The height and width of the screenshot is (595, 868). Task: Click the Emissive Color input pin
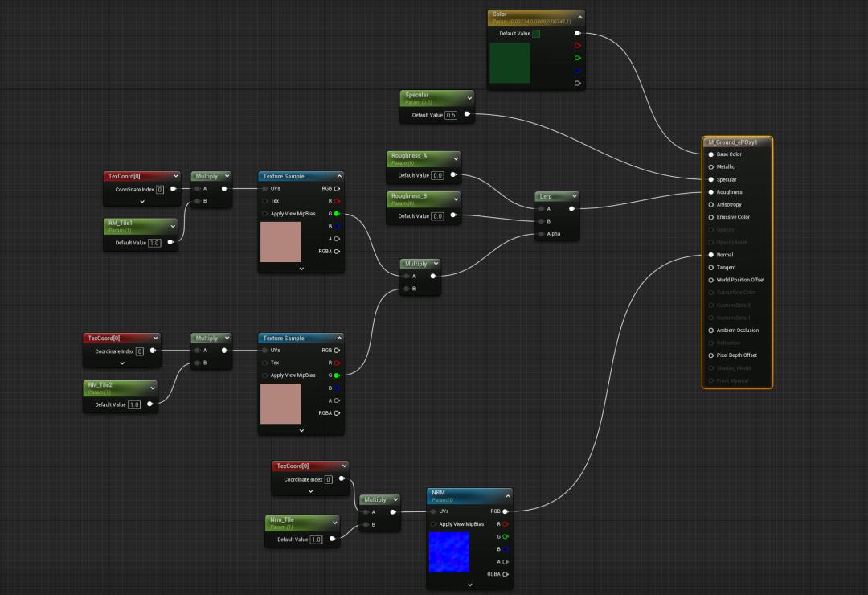[x=711, y=217]
